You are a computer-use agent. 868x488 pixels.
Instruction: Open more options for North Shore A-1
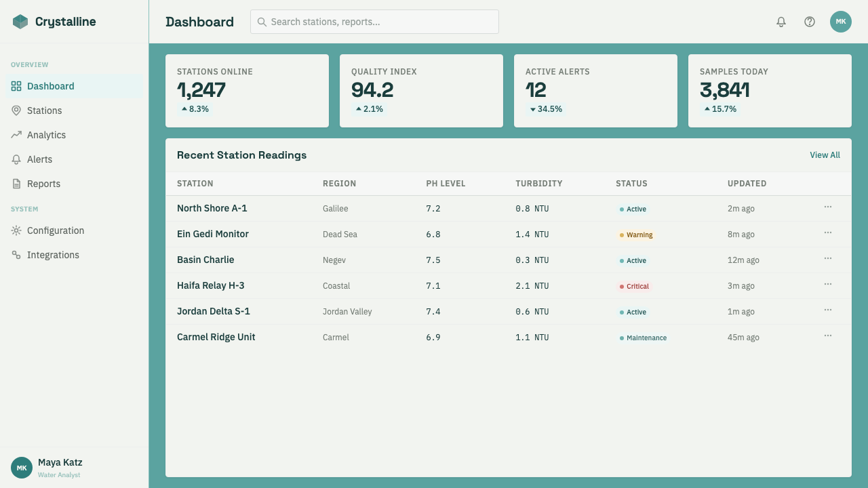(x=828, y=207)
